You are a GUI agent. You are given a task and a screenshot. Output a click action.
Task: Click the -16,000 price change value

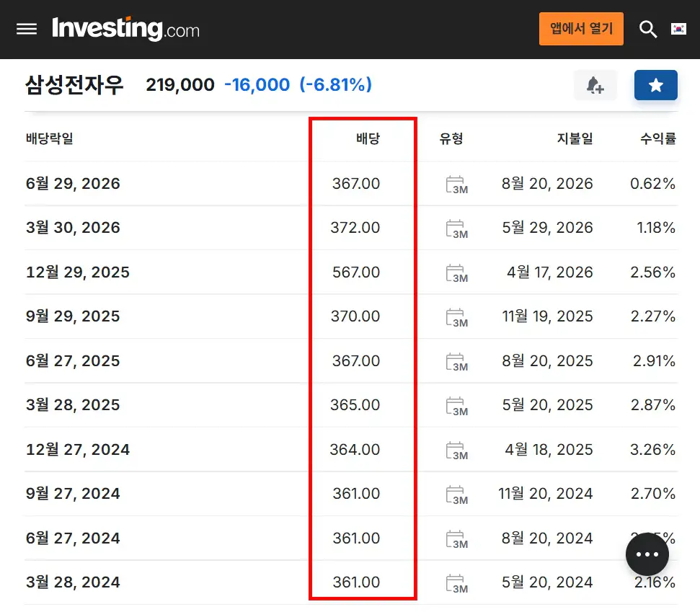257,85
